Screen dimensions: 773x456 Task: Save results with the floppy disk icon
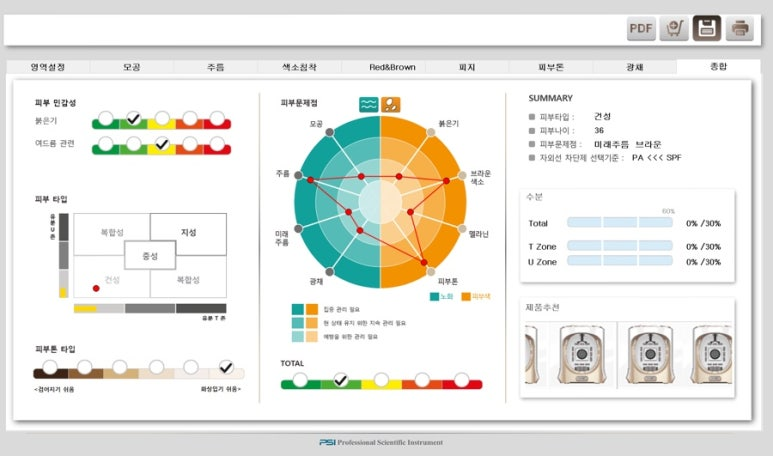click(x=707, y=28)
